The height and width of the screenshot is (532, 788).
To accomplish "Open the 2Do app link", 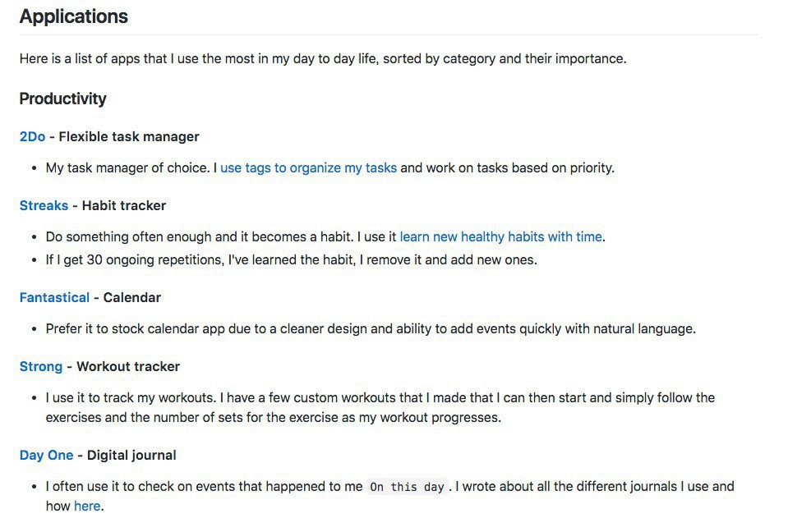I will click(x=32, y=137).
